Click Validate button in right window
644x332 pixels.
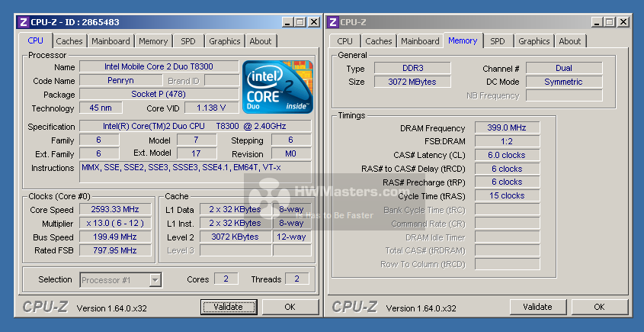(x=537, y=307)
